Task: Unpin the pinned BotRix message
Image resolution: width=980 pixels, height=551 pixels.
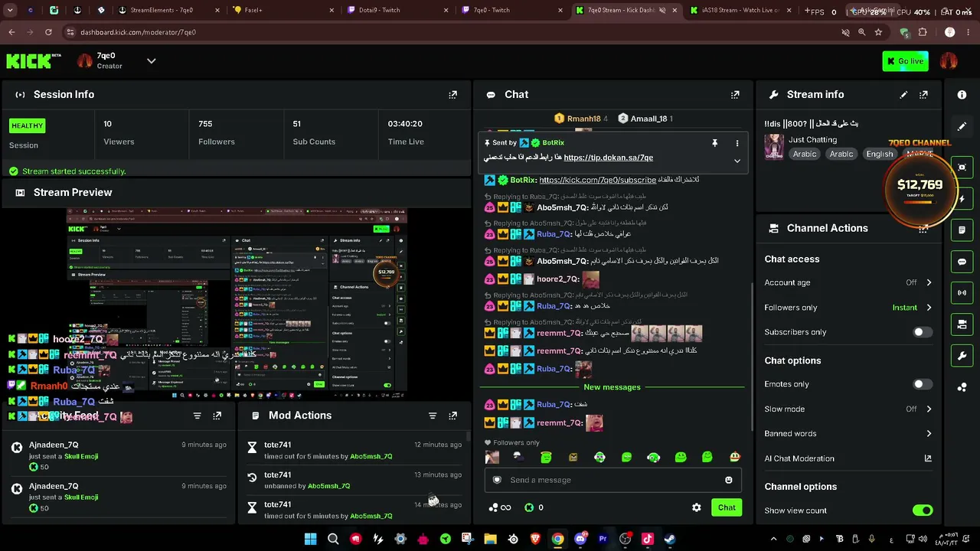Action: (x=714, y=143)
